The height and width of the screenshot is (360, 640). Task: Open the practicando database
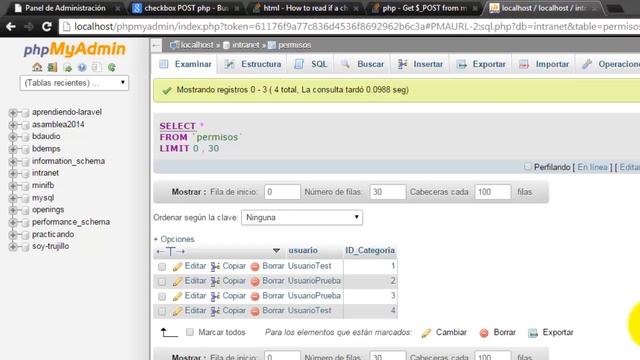click(x=53, y=234)
